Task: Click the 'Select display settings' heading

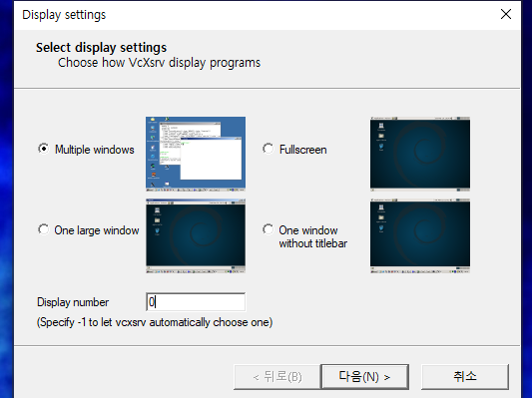Action: (x=102, y=48)
